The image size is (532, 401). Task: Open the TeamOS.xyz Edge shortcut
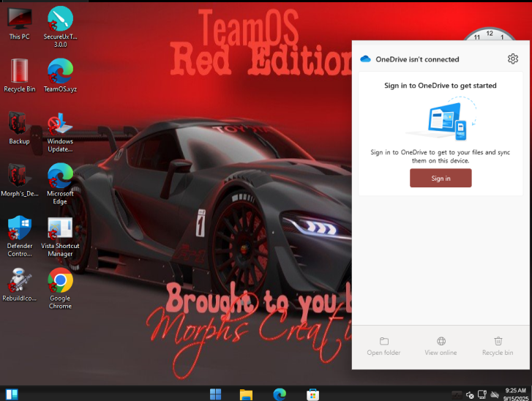point(60,75)
